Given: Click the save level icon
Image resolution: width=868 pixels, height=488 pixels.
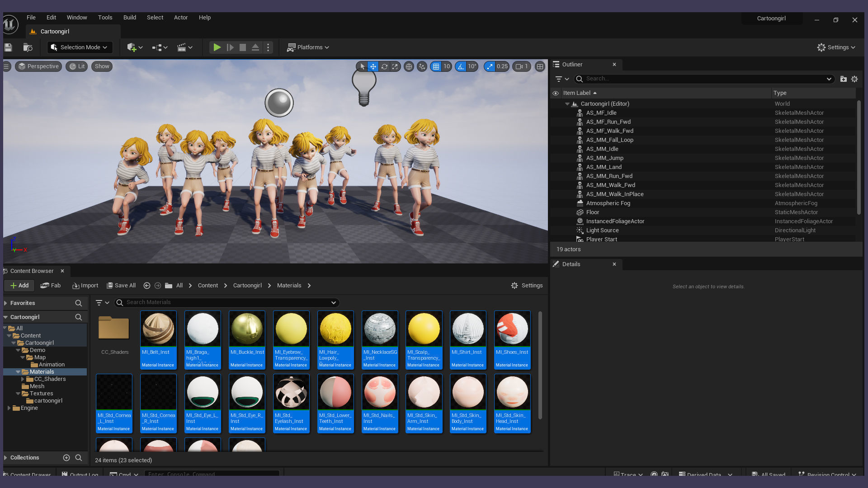Looking at the screenshot, I should pos(8,47).
